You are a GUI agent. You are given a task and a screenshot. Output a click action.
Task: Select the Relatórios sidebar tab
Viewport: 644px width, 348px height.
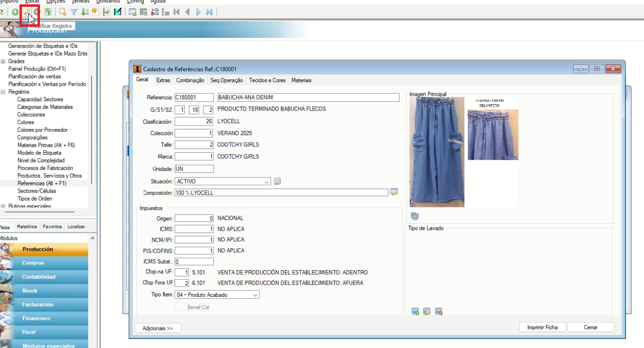tap(27, 227)
